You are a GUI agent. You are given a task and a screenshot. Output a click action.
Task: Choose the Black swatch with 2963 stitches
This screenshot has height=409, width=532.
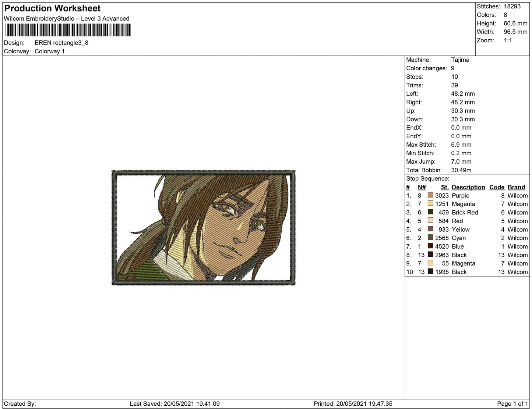(430, 254)
